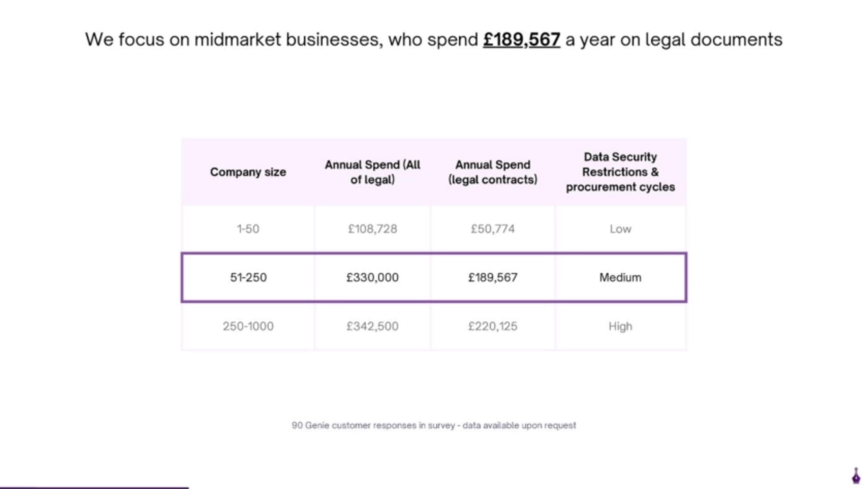Viewport: 868px width, 489px height.
Task: Select the £108,728 cell
Action: click(372, 229)
